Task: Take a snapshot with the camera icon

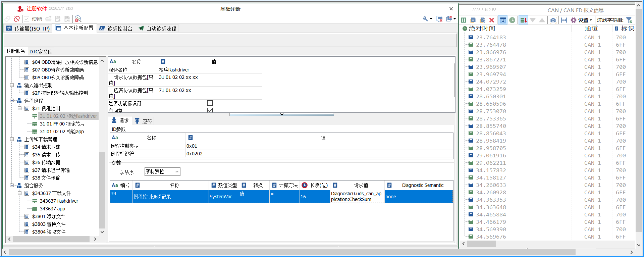Action: [x=553, y=20]
